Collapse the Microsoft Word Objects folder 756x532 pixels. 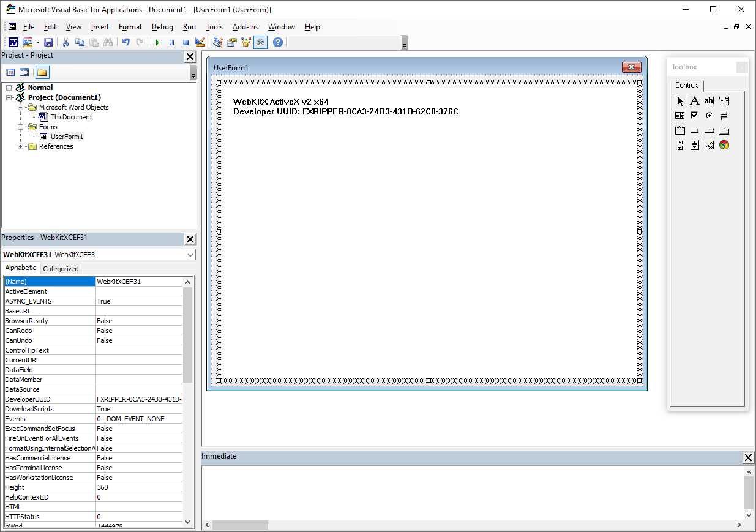(x=21, y=107)
